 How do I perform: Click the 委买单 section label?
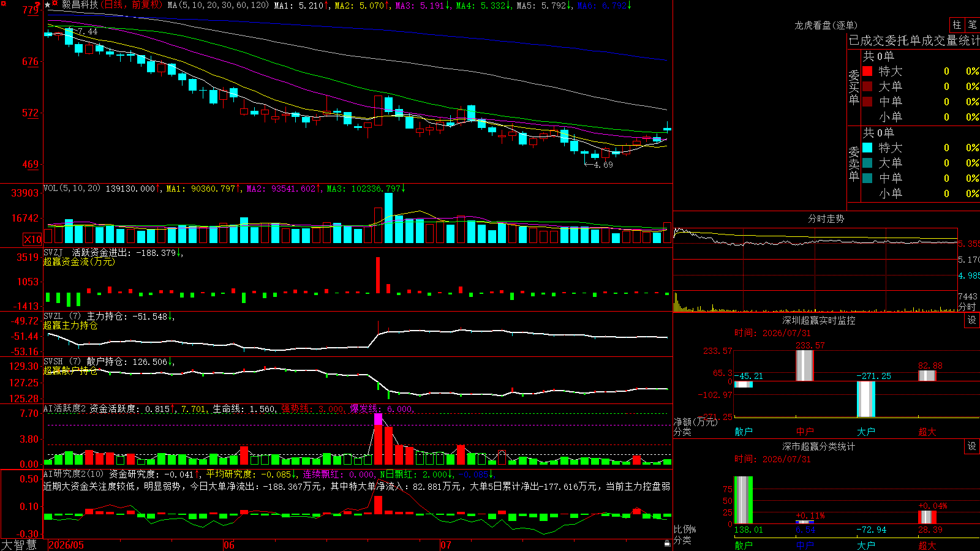(x=854, y=88)
